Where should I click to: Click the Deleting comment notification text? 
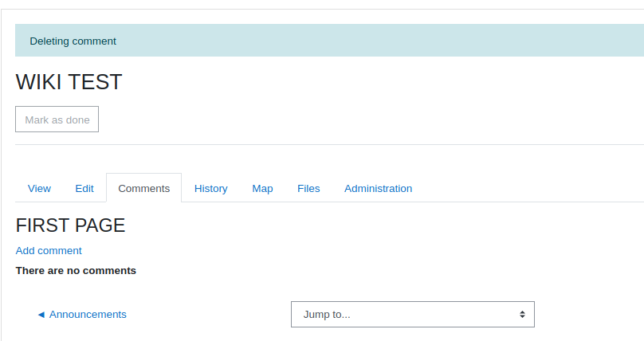click(x=73, y=41)
